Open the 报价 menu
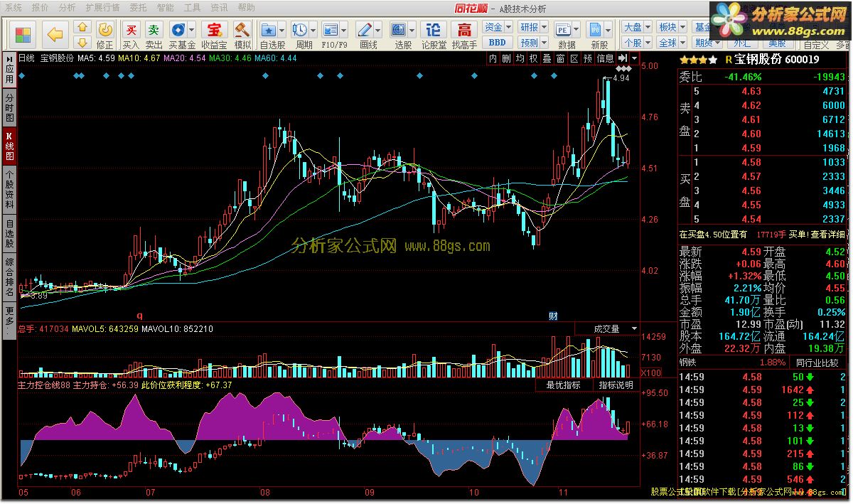Viewport: 853px width, 504px height. (x=41, y=8)
